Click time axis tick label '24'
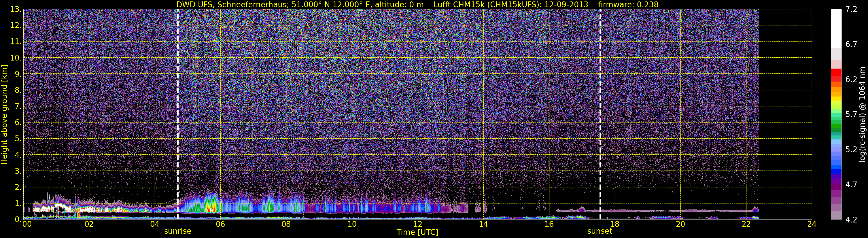The width and height of the screenshot is (868, 238). tap(812, 224)
